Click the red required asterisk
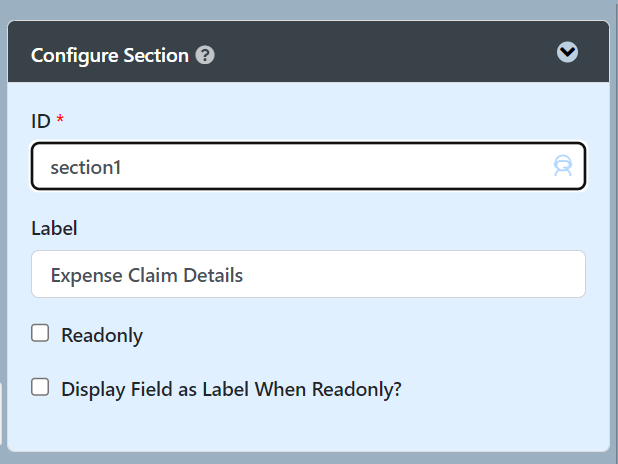The height and width of the screenshot is (464, 618). [x=60, y=120]
